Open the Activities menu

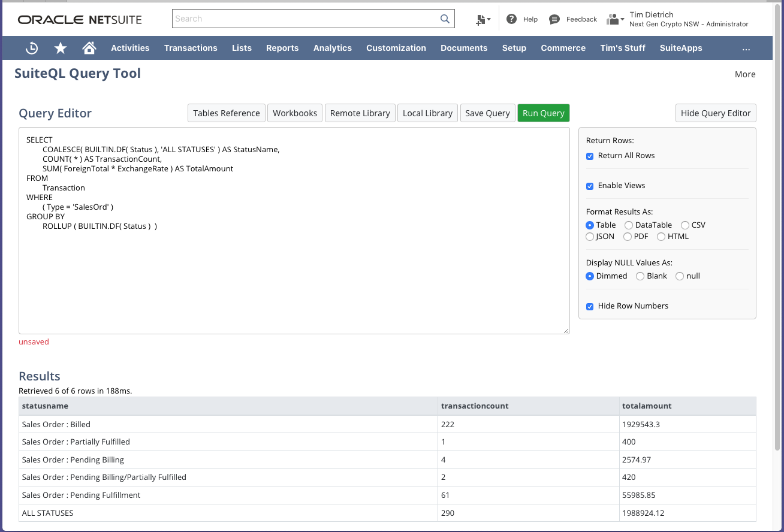pyautogui.click(x=130, y=48)
